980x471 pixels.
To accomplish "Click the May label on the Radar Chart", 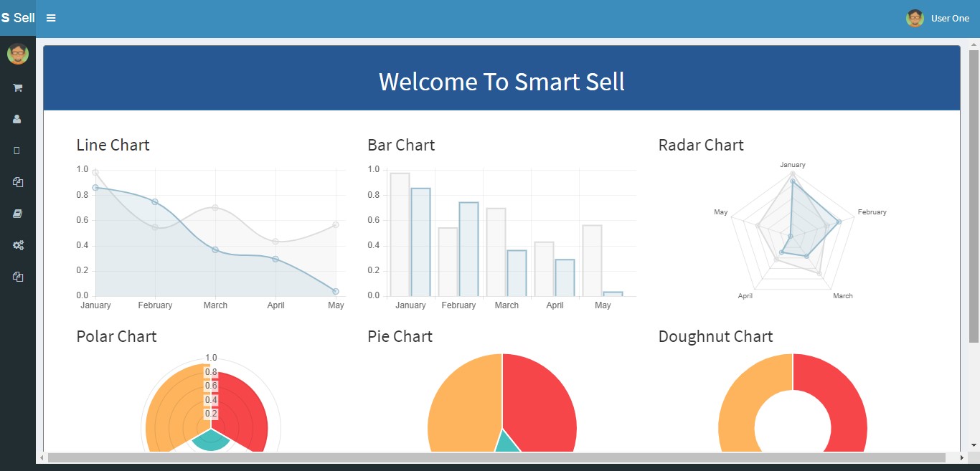I will coord(721,212).
